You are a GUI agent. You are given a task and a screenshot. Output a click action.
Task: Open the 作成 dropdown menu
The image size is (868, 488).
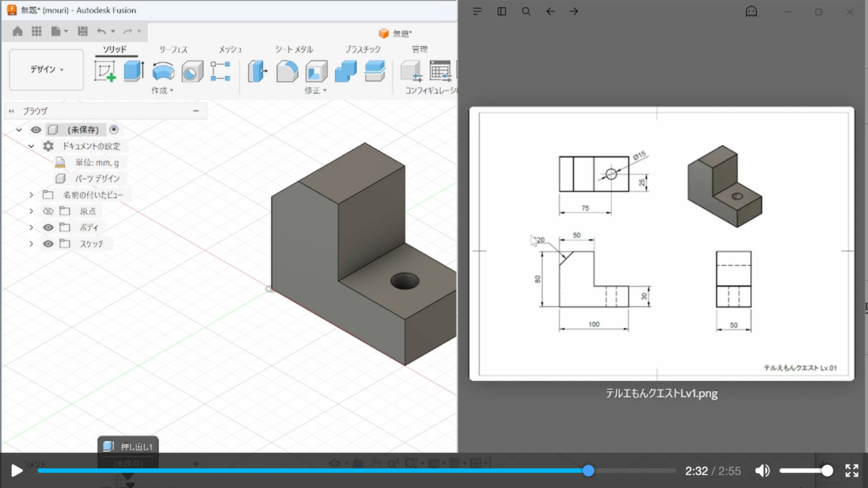162,90
